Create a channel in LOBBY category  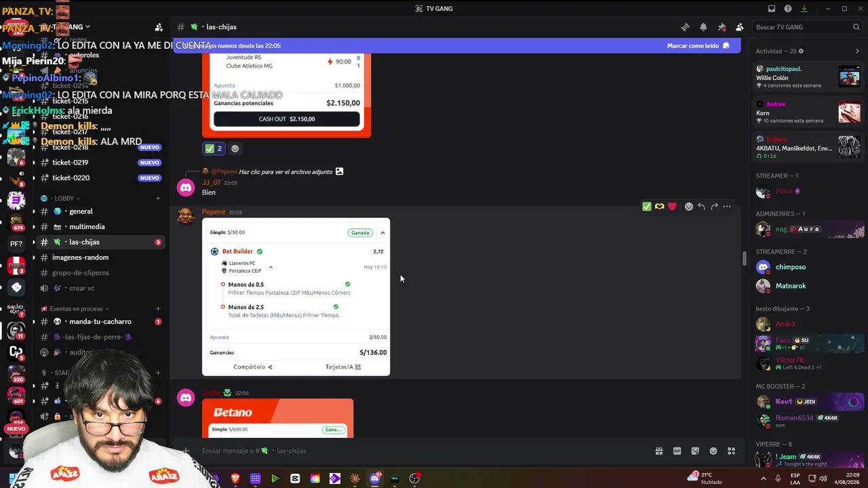pyautogui.click(x=158, y=199)
